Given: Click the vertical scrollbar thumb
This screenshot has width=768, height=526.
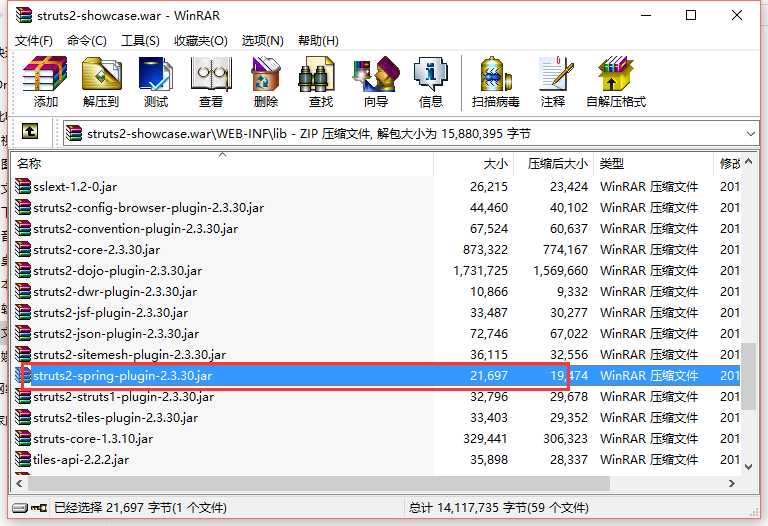Looking at the screenshot, I should pyautogui.click(x=748, y=376).
